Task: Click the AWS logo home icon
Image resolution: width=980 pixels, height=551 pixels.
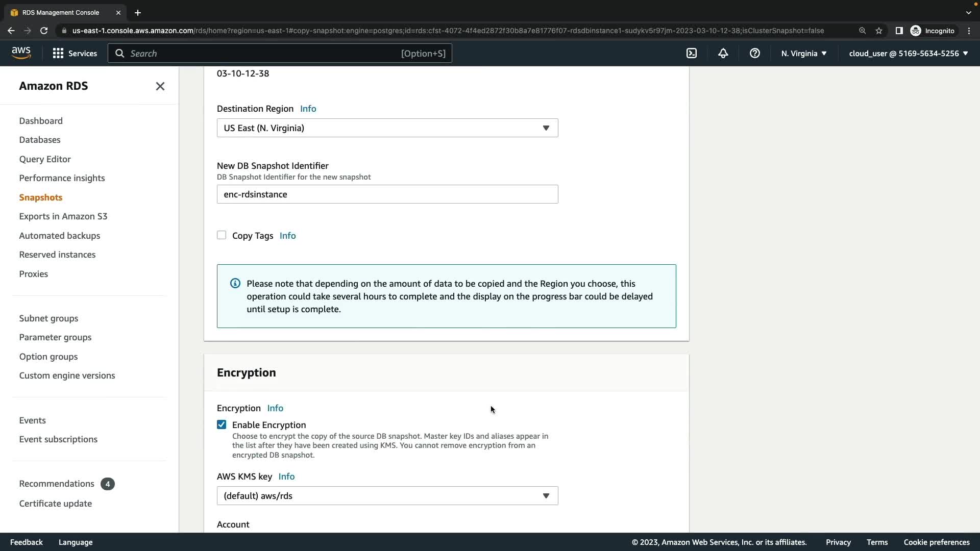Action: [21, 53]
